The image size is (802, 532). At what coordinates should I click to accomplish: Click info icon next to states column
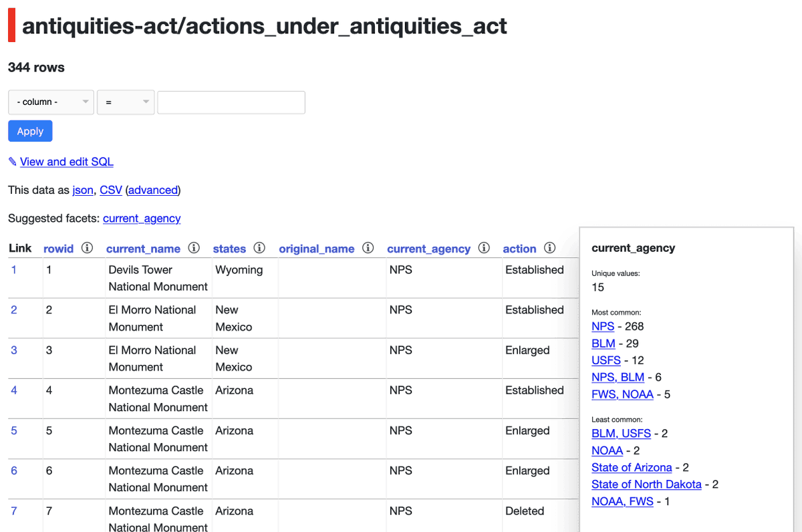click(x=259, y=248)
